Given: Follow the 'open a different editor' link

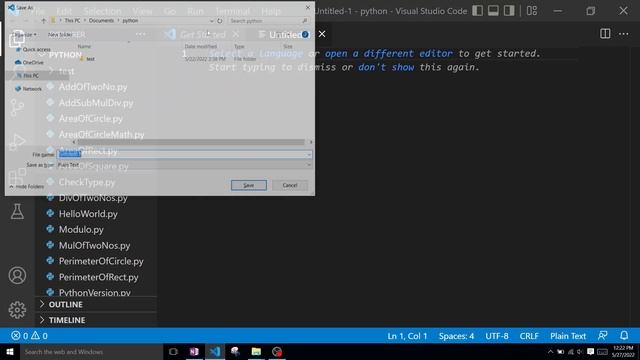Looking at the screenshot, I should tap(389, 53).
